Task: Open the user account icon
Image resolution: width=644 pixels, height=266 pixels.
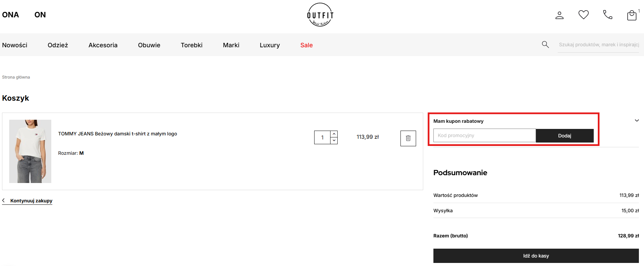Action: pos(559,15)
